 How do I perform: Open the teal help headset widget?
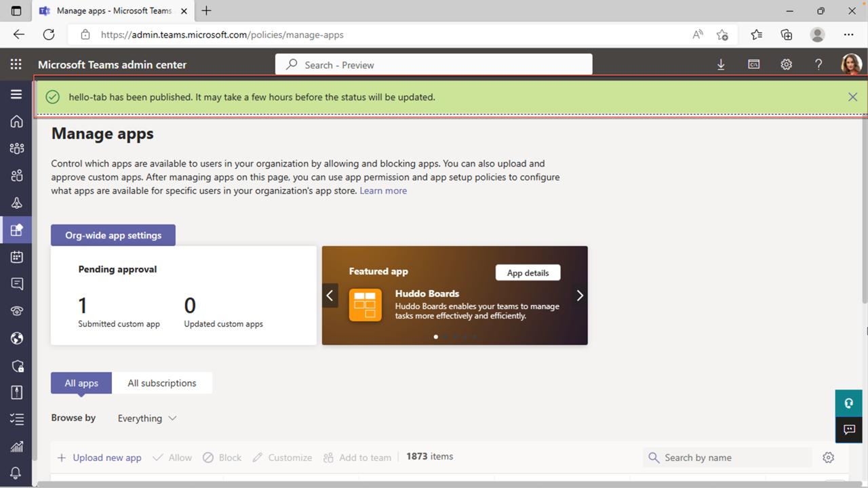(848, 403)
